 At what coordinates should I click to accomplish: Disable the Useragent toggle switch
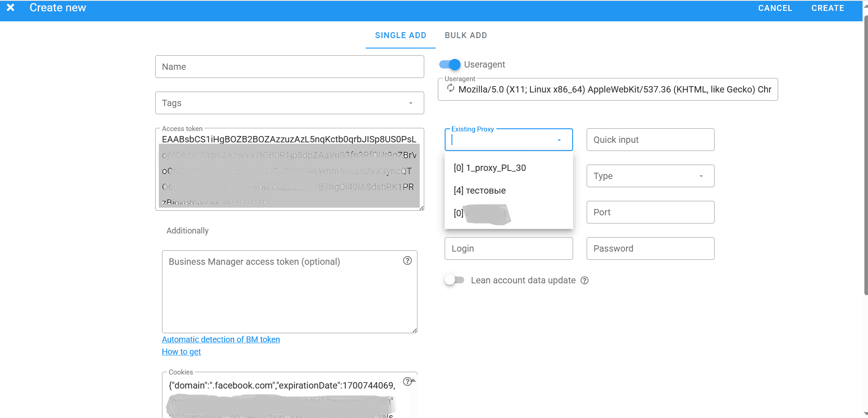click(x=450, y=65)
